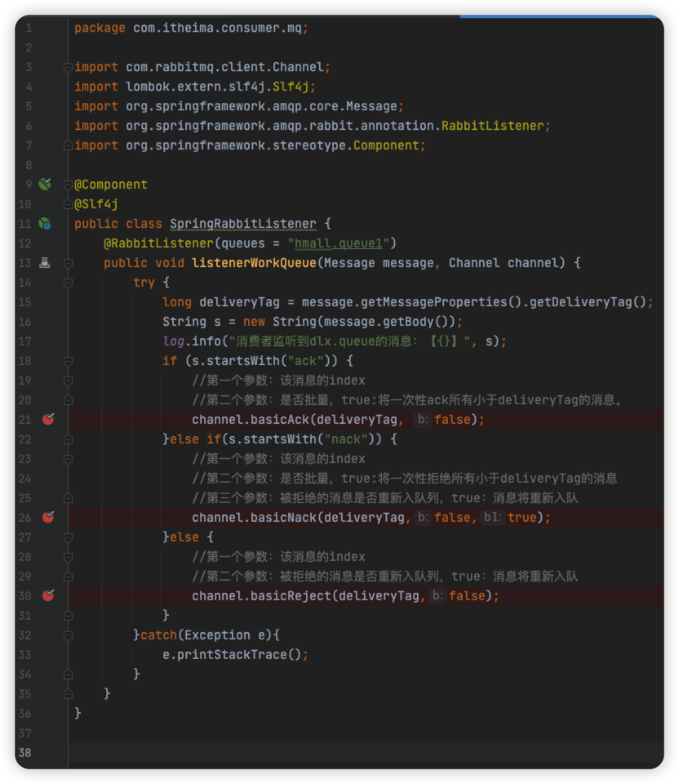
Task: Collapse the else-if nack branch fold arrow
Action: (x=69, y=439)
